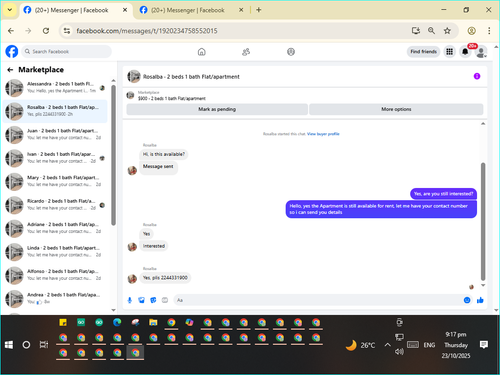Click the 'Yes, pls 2244331900' message
500x375 pixels.
165,278
